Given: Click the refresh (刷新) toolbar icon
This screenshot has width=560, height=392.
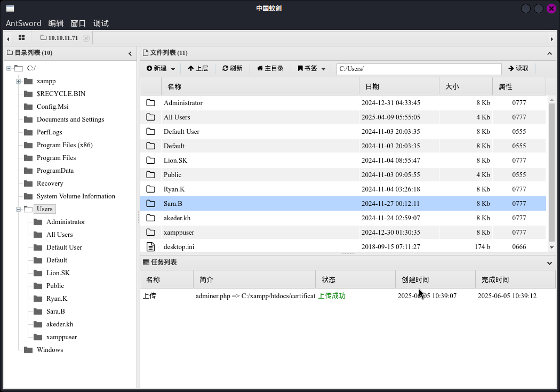Looking at the screenshot, I should click(233, 68).
